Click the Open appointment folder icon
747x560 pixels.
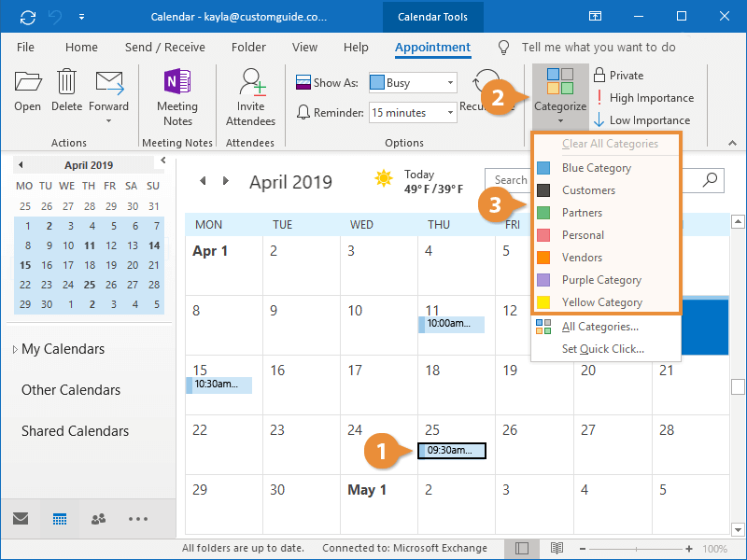[28, 81]
